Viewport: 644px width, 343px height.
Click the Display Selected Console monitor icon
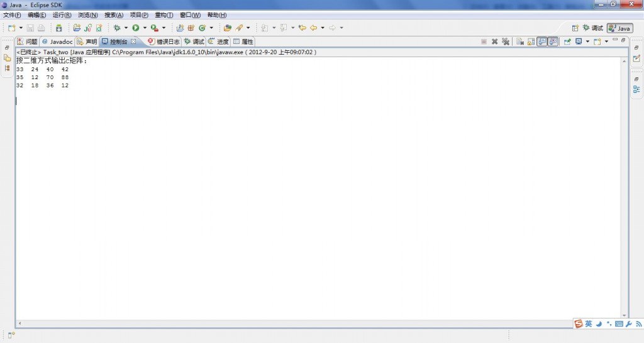pyautogui.click(x=579, y=41)
